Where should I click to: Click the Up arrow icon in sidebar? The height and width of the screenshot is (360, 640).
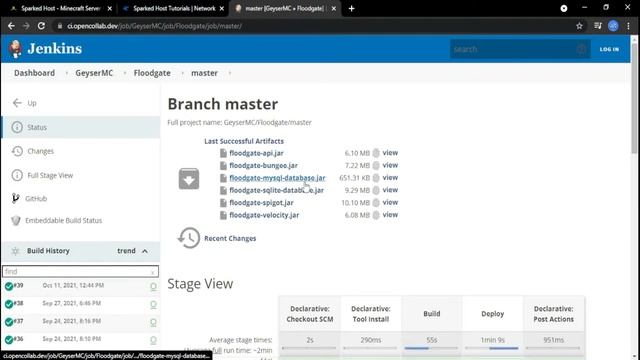[17, 103]
